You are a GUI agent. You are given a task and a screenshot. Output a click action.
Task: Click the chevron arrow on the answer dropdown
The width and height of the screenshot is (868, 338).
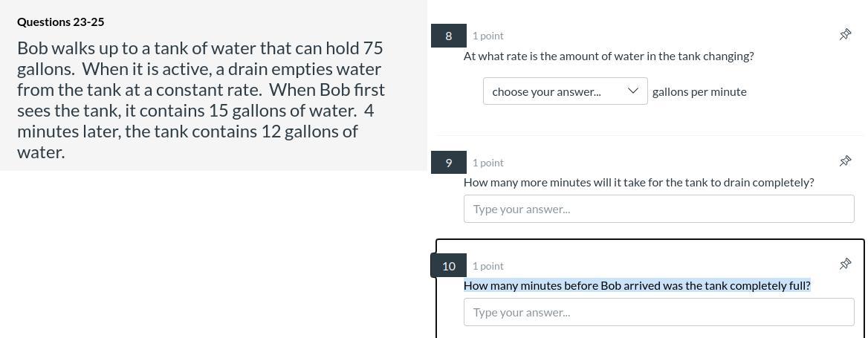coord(633,91)
